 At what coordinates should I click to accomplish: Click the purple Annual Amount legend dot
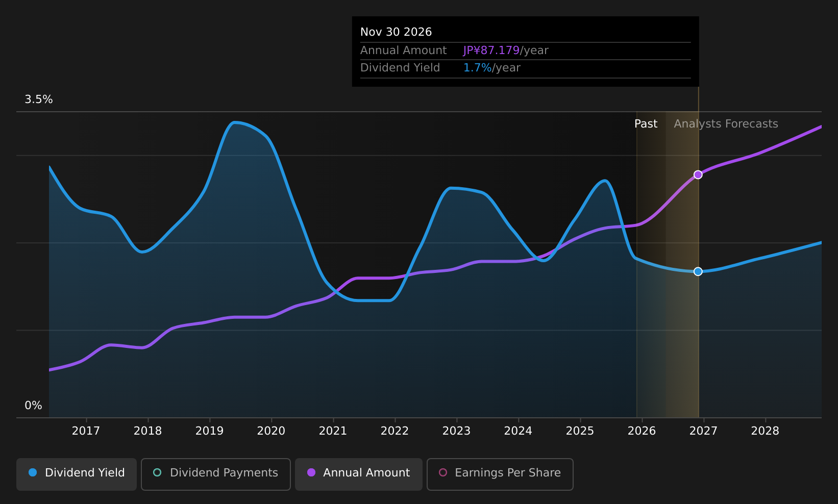coord(311,472)
